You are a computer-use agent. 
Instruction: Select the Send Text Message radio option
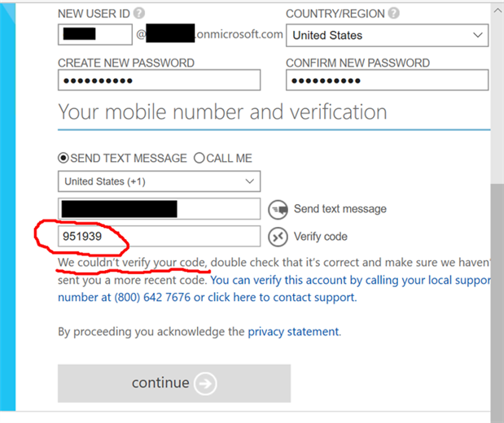64,159
